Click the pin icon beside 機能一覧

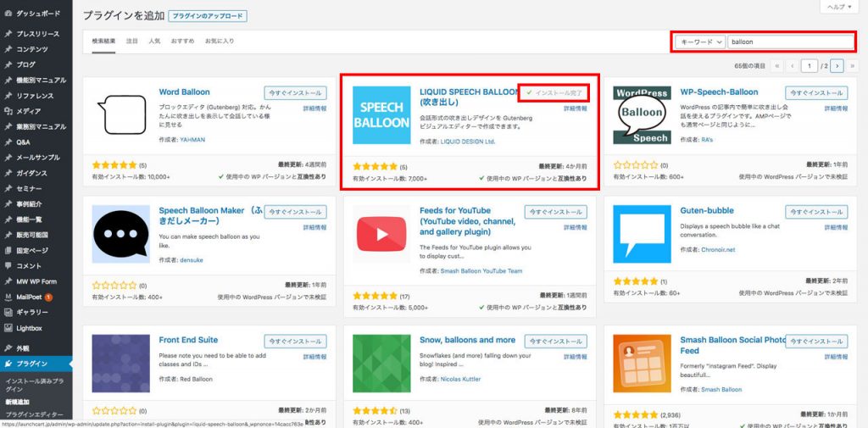click(x=8, y=220)
